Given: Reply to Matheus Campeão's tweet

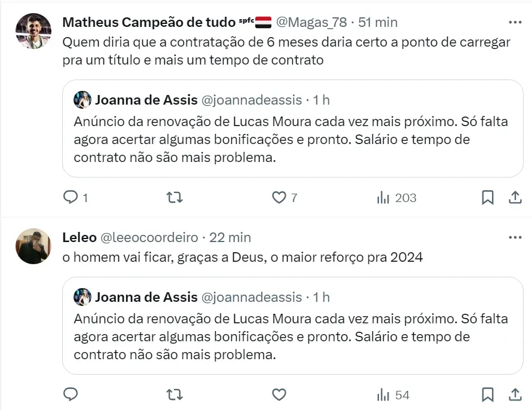Looking at the screenshot, I should pyautogui.click(x=71, y=197).
